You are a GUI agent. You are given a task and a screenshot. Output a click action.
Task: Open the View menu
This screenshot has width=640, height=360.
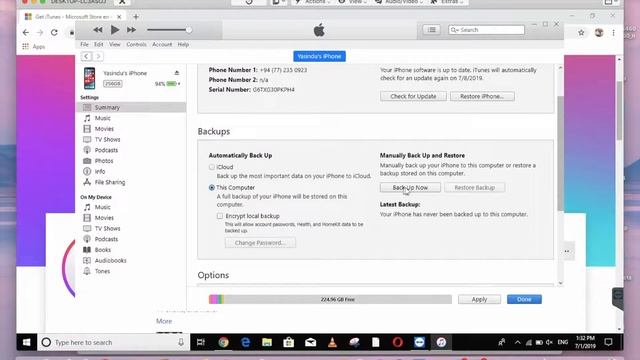coord(115,44)
